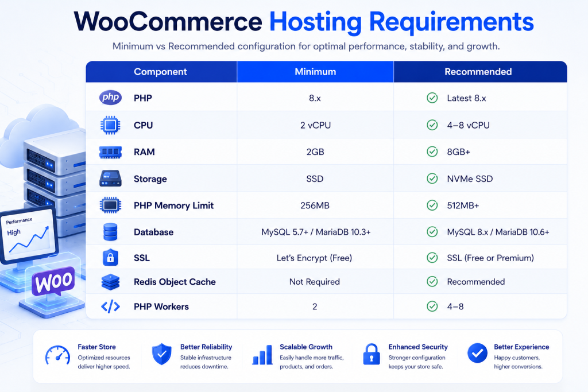Click the green check beside 8GB+
Image resolution: width=588 pixels, height=392 pixels.
pos(432,152)
